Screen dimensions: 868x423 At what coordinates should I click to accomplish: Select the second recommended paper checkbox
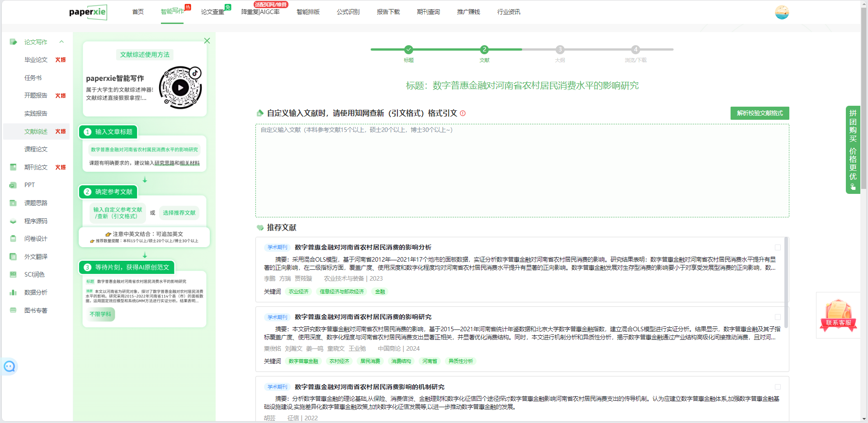click(778, 317)
